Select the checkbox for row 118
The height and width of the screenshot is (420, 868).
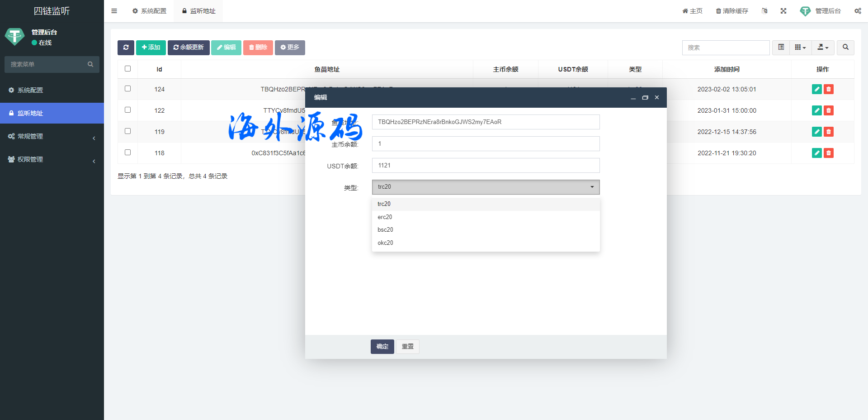[x=127, y=153]
